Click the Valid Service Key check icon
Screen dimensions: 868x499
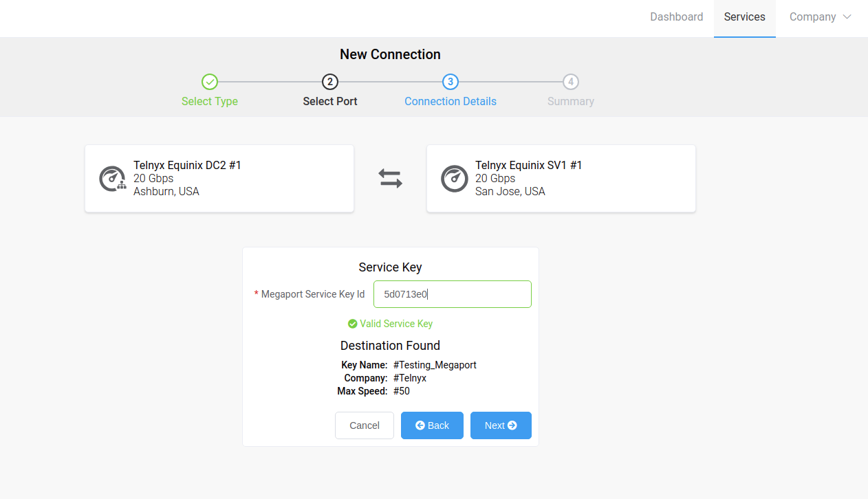pyautogui.click(x=353, y=324)
